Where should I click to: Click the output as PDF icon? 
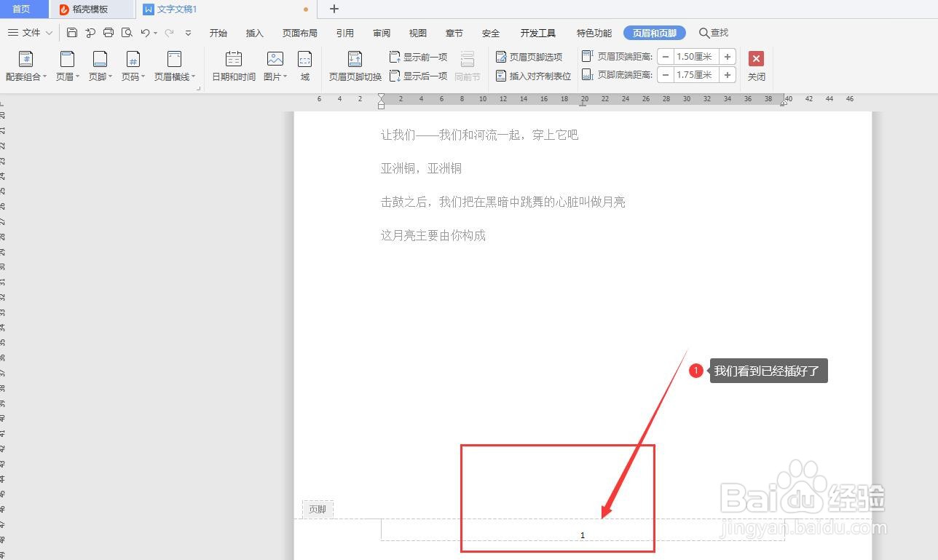pos(90,33)
